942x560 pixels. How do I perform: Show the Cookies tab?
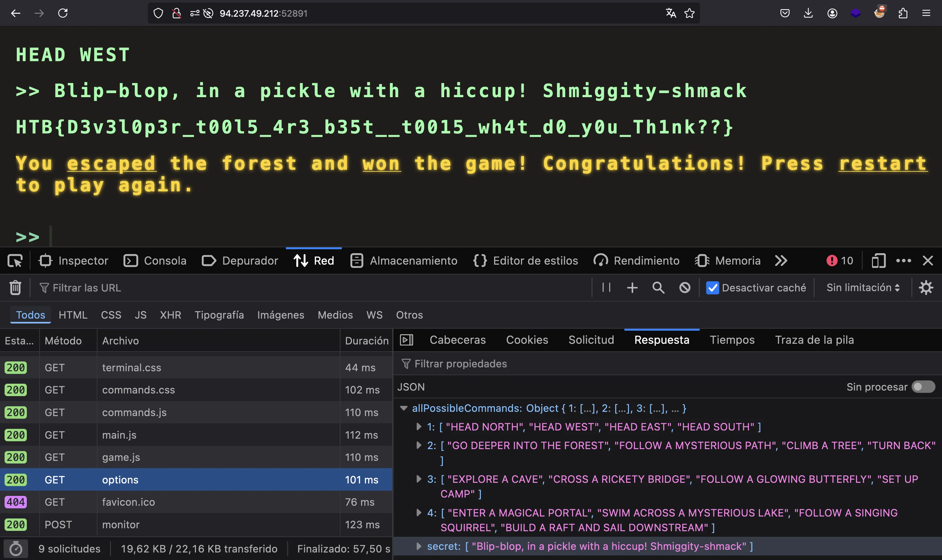point(527,340)
